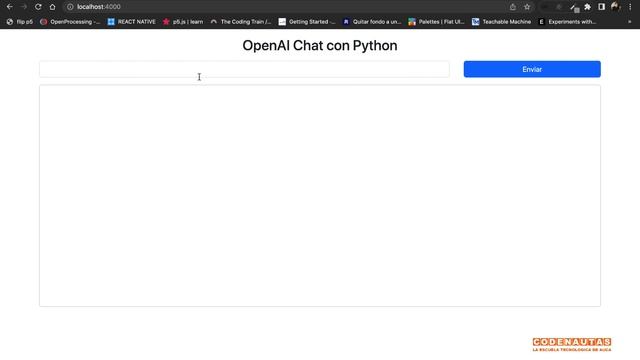Open the Experiments with bookmark
The image size is (640, 360).
pos(567,22)
